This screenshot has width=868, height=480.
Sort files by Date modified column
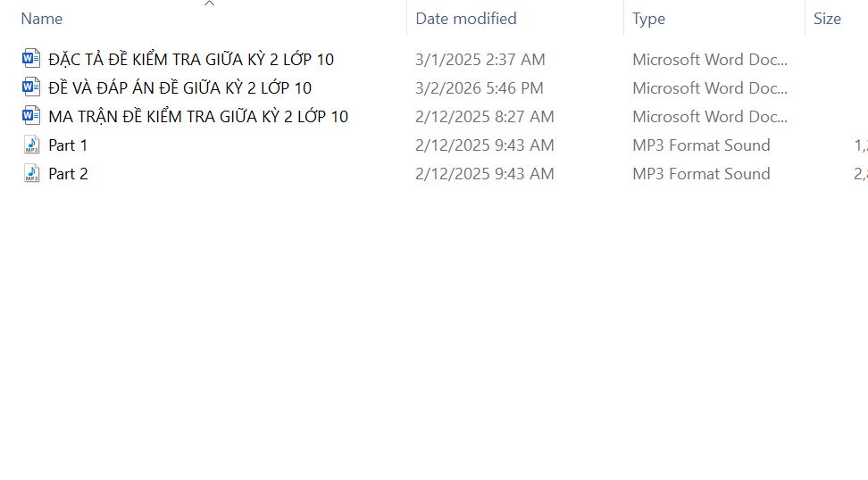(466, 19)
